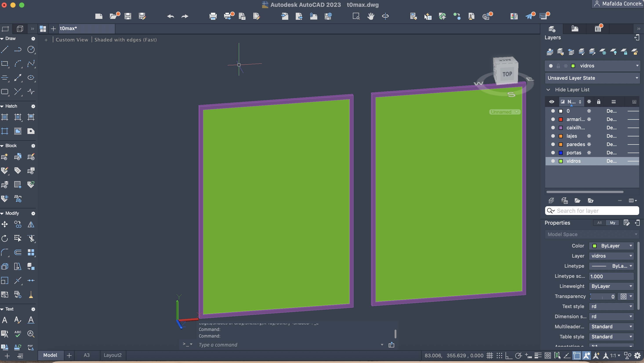Click the Undo arrow in top toolbar
644x363 pixels.
coord(171,16)
